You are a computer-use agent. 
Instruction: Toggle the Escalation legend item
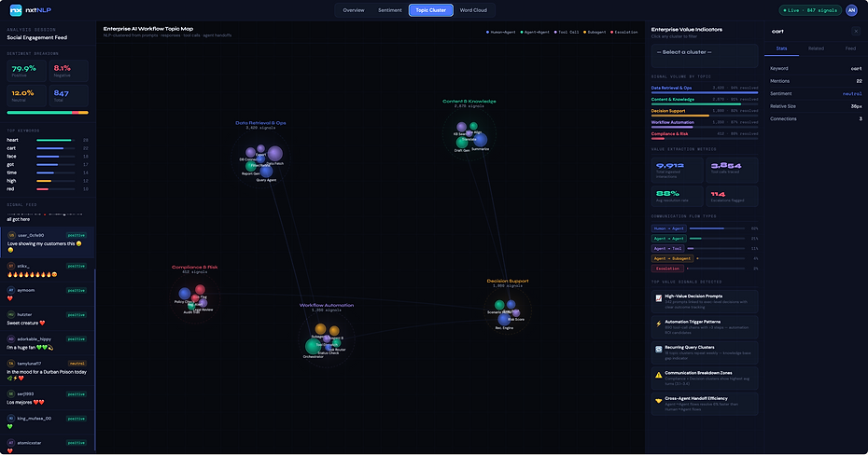623,32
